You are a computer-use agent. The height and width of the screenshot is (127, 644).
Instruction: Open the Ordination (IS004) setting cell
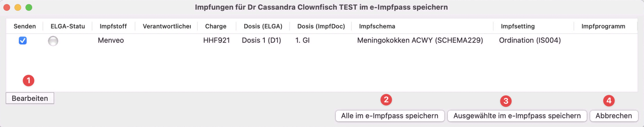coord(530,41)
